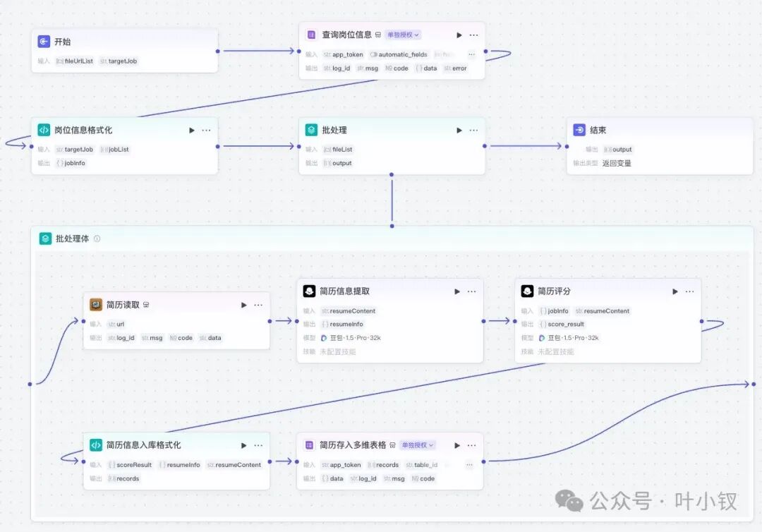This screenshot has height=532, width=762.
Task: Click model 豆包·1.5·Pro·32k in 简历信息提取
Action: (351, 338)
